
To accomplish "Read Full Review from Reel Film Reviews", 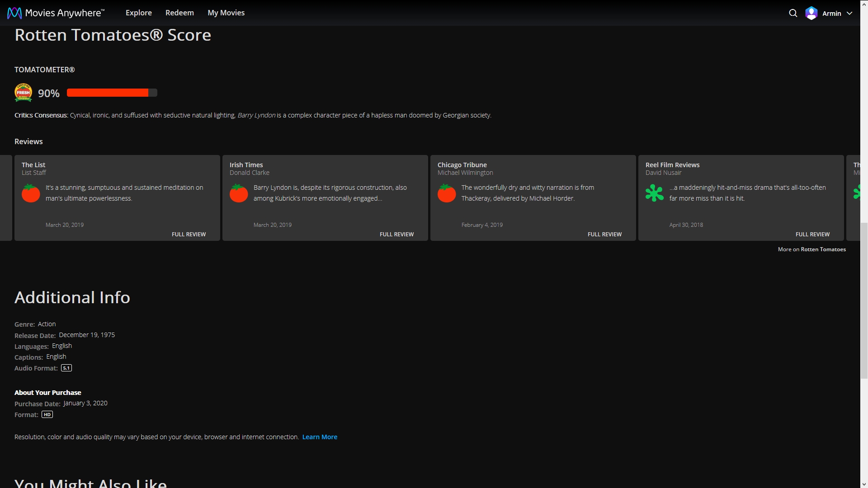I will 812,234.
